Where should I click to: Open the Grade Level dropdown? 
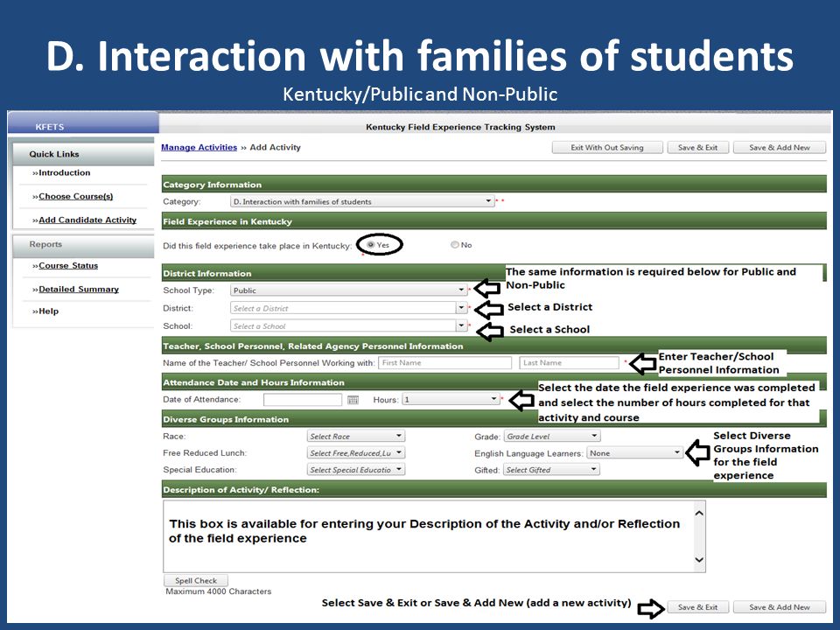(552, 436)
